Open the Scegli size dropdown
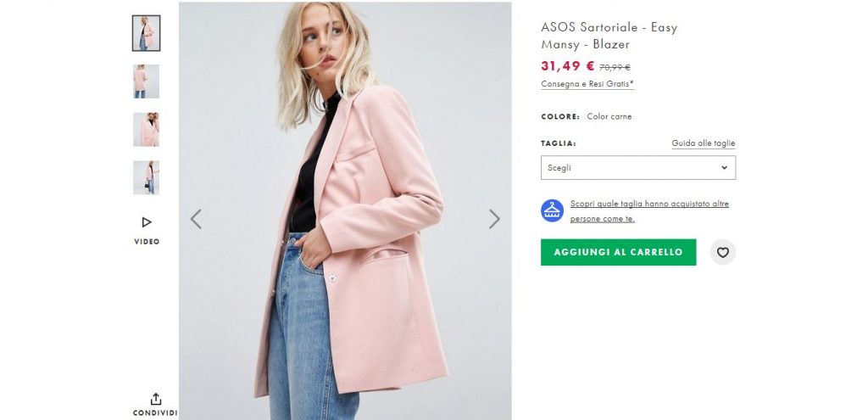 pyautogui.click(x=637, y=167)
